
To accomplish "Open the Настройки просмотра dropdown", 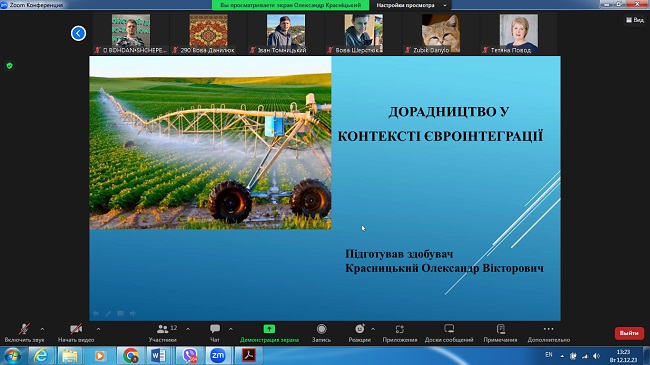I will 411,5.
